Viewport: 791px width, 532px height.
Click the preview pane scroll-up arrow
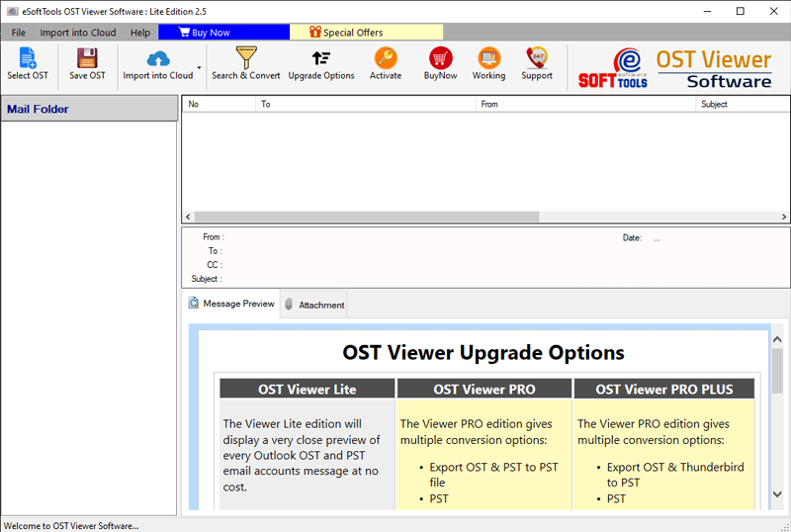[x=777, y=340]
